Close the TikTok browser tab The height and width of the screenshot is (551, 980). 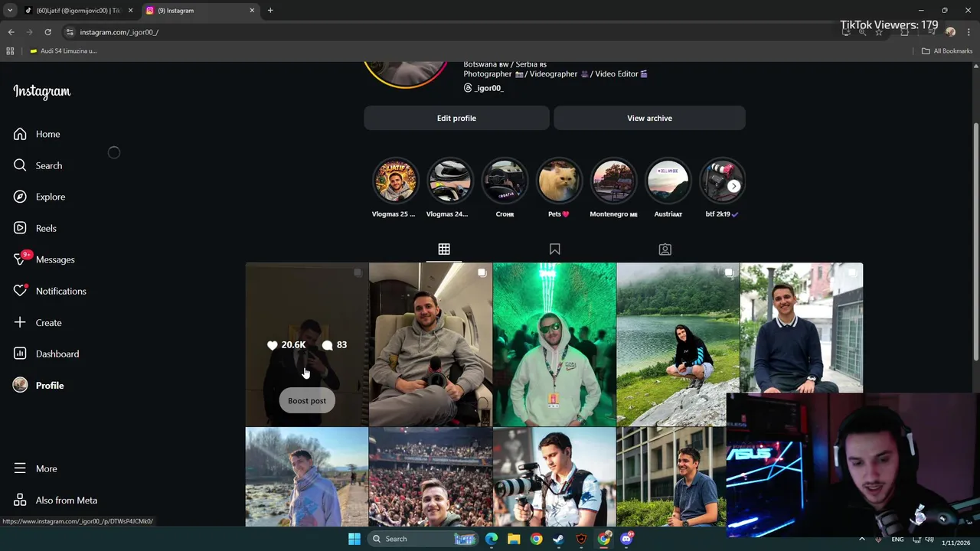(130, 11)
